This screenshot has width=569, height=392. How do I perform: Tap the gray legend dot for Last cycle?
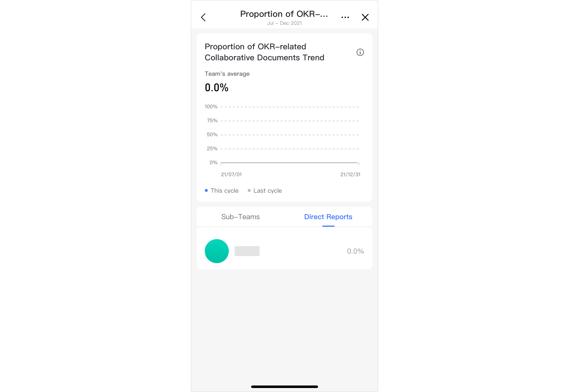point(249,190)
